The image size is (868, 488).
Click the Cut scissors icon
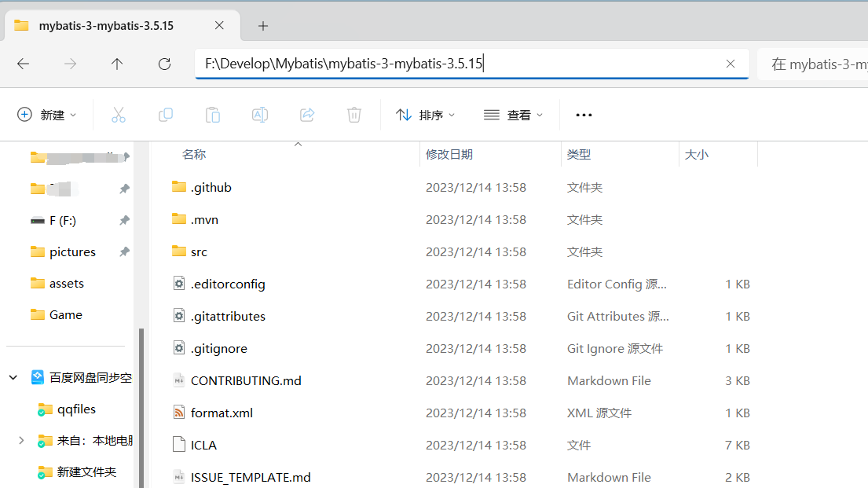tap(119, 116)
